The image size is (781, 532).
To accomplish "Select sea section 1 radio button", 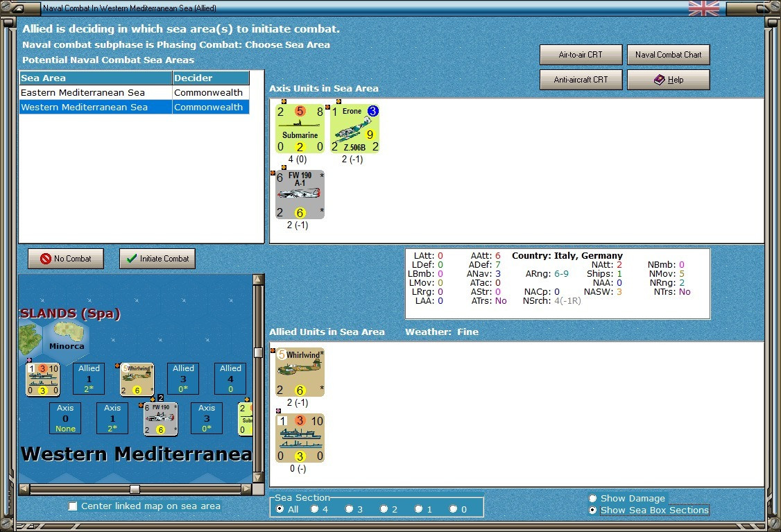I will click(418, 509).
